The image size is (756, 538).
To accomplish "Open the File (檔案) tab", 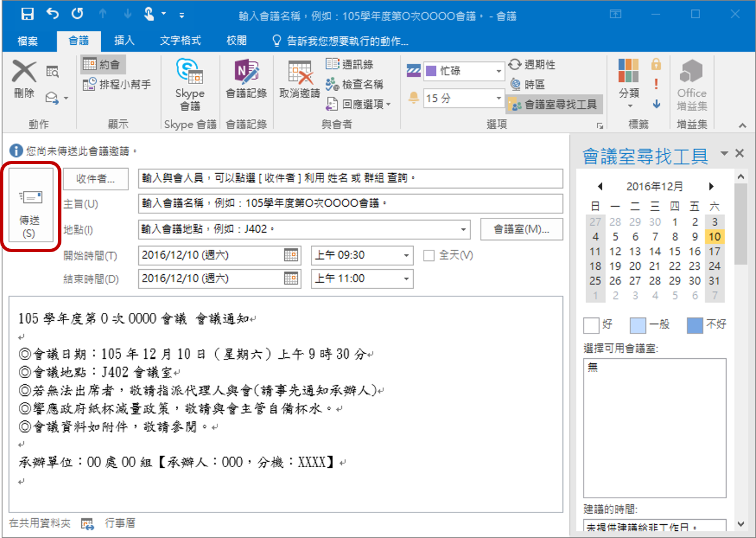I will click(x=28, y=40).
